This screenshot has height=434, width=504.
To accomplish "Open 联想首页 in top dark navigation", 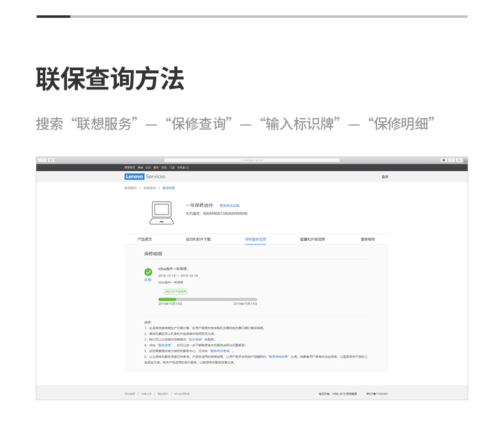I will click(130, 167).
